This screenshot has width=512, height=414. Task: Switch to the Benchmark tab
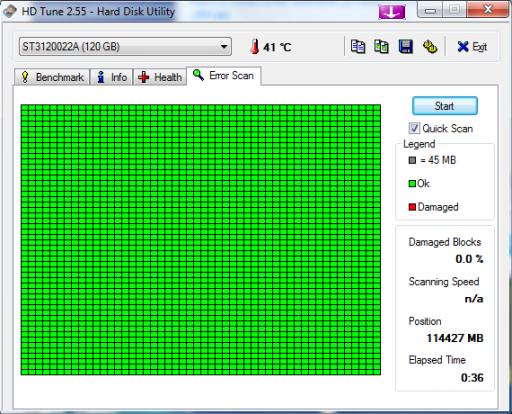pos(52,77)
